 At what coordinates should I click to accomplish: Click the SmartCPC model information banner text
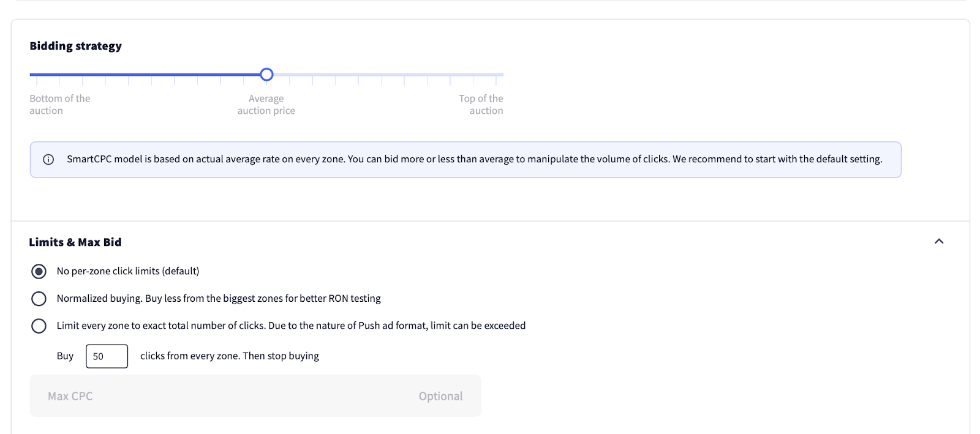[x=475, y=159]
